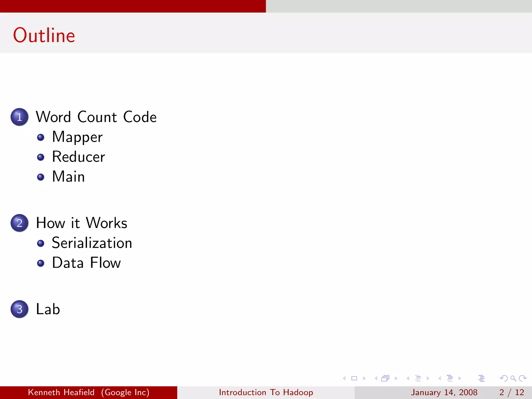Image resolution: width=532 pixels, height=399 pixels.
Task: Click the search magnifier icon
Action: click(x=513, y=378)
